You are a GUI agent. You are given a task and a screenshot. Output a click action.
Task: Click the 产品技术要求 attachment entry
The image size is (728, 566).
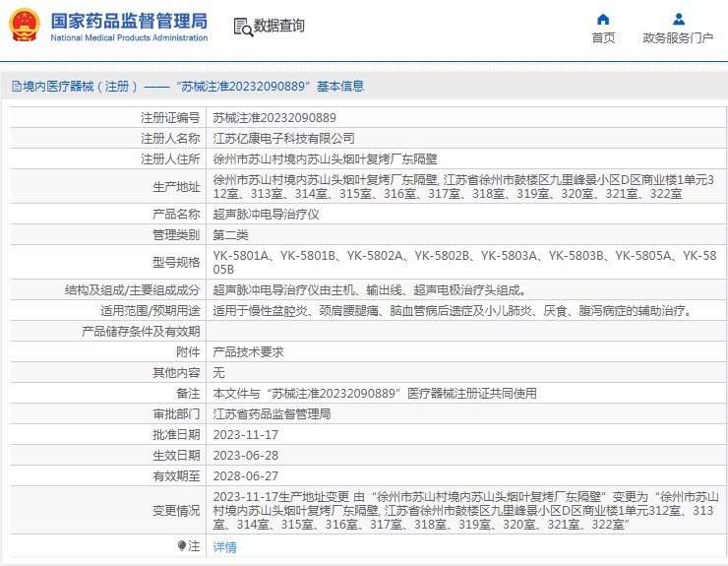(248, 351)
